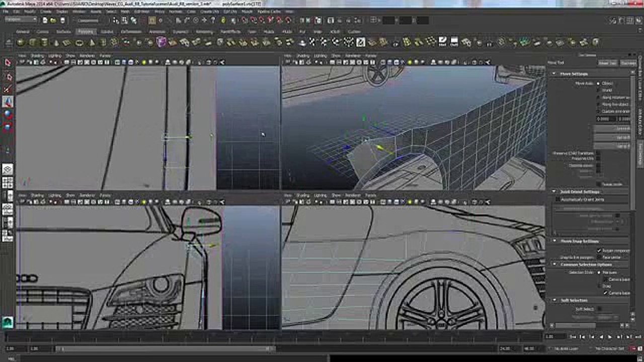
Task: Toggle Preserve Child Transform checkbox
Action: click(x=599, y=153)
